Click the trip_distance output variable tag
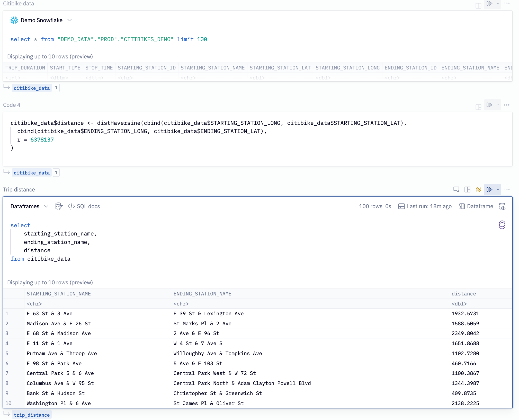 click(32, 415)
